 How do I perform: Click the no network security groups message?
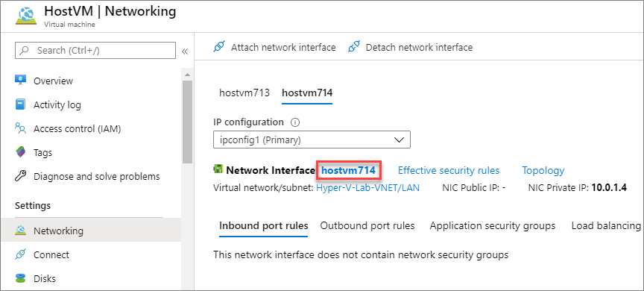361,255
